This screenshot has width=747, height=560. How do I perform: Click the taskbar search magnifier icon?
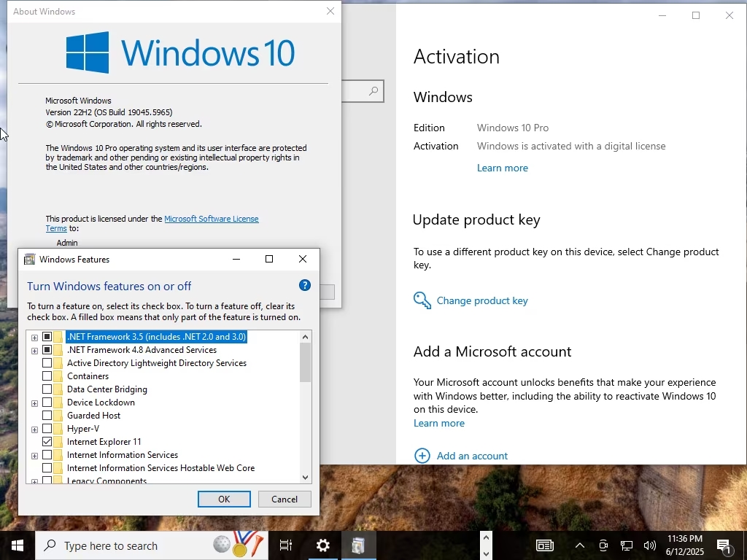[50, 545]
